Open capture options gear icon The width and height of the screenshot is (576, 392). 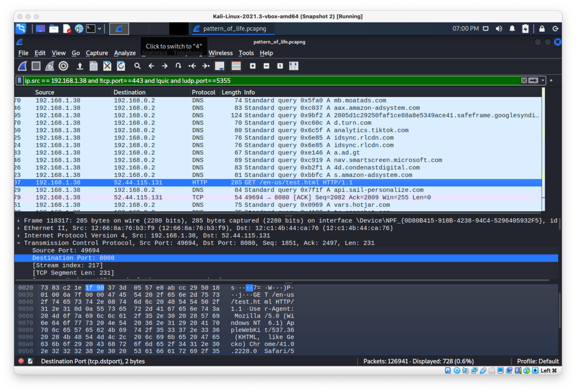click(63, 66)
